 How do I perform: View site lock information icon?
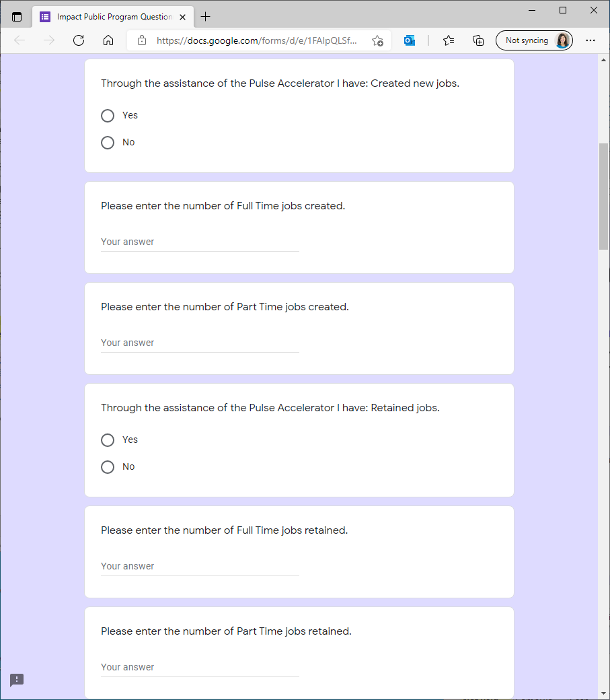click(x=142, y=40)
